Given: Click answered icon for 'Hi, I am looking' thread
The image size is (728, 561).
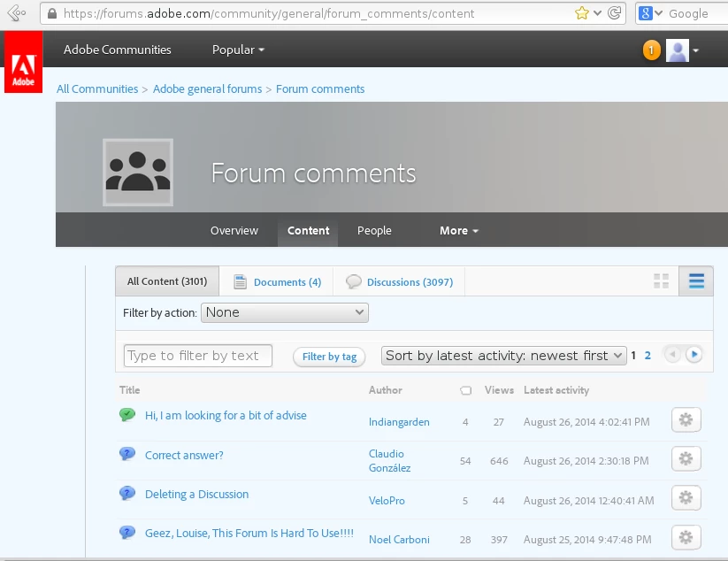Looking at the screenshot, I should (x=126, y=414).
